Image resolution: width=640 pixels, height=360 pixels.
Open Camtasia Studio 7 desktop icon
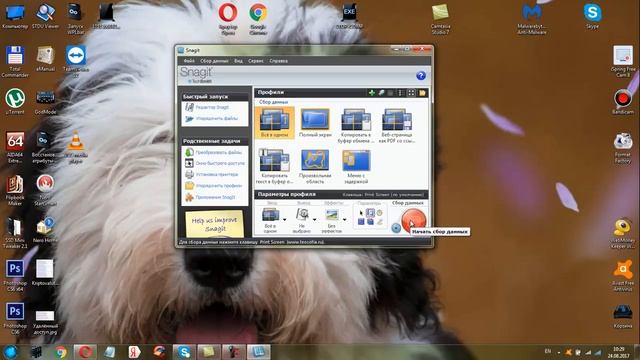pyautogui.click(x=440, y=18)
